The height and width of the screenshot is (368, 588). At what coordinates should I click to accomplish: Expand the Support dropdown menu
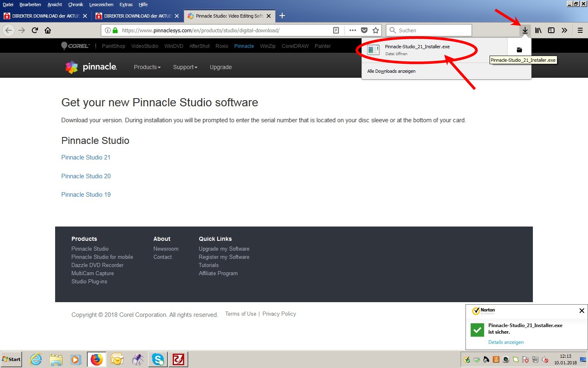pyautogui.click(x=185, y=67)
